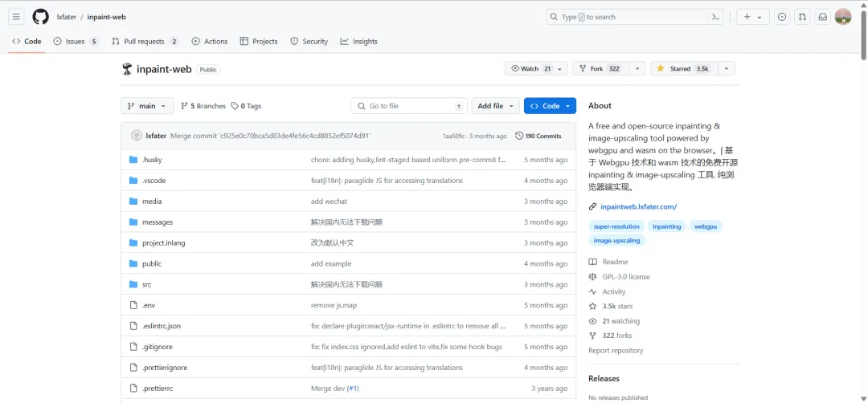Expand the star lists dropdown arrow

(x=727, y=68)
